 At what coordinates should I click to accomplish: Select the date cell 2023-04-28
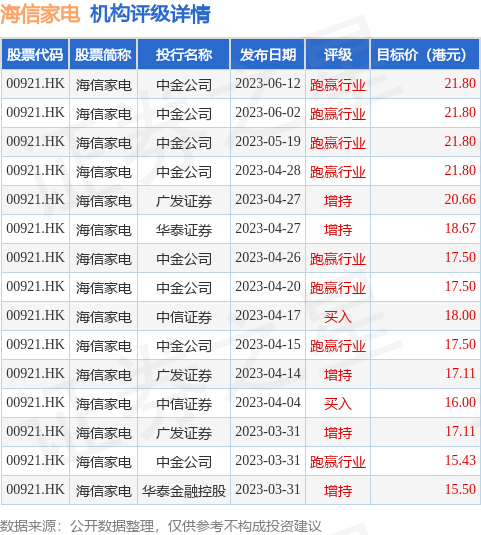[268, 171]
